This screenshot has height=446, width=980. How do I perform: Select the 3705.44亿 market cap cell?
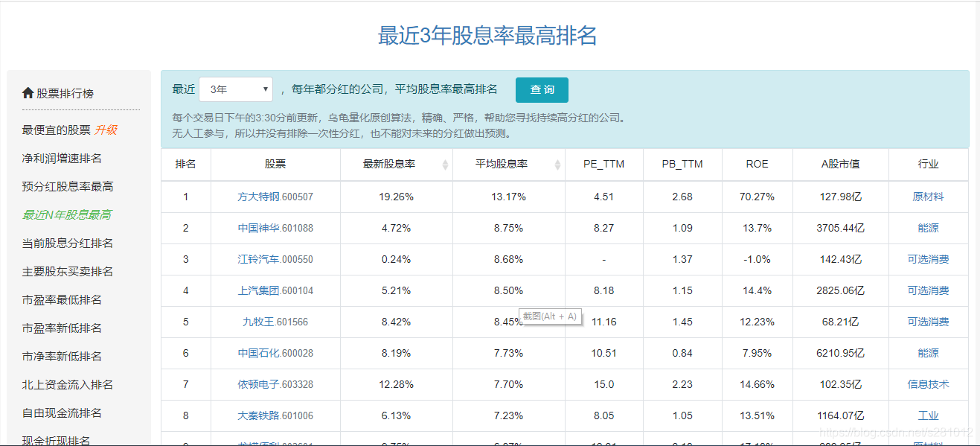841,228
